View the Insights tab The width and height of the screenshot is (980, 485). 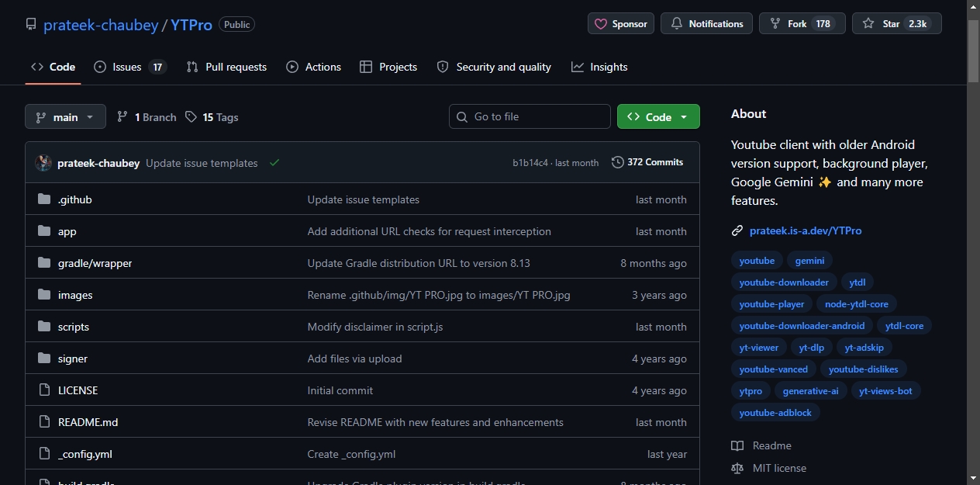tap(599, 67)
